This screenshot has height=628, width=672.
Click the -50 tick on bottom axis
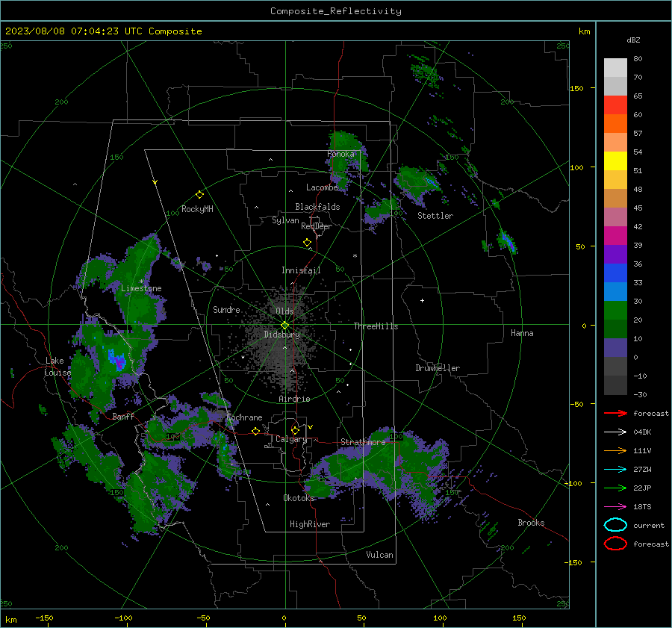point(203,618)
